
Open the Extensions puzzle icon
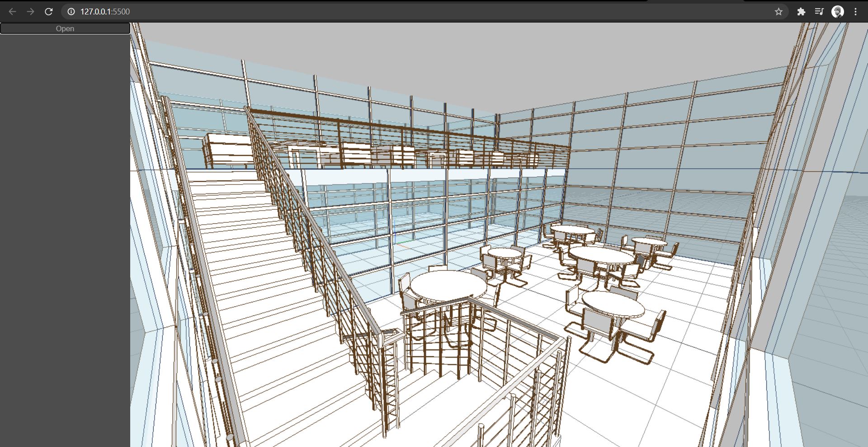pyautogui.click(x=801, y=12)
